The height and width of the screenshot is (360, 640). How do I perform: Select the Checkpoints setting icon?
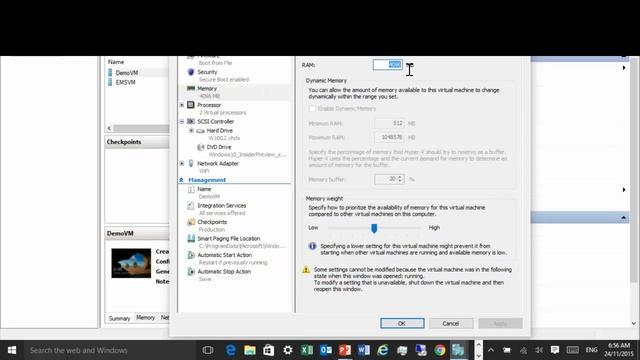(191, 222)
